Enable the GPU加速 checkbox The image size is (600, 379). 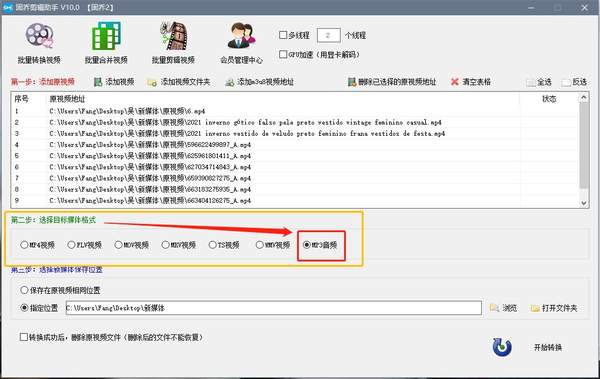tap(283, 54)
